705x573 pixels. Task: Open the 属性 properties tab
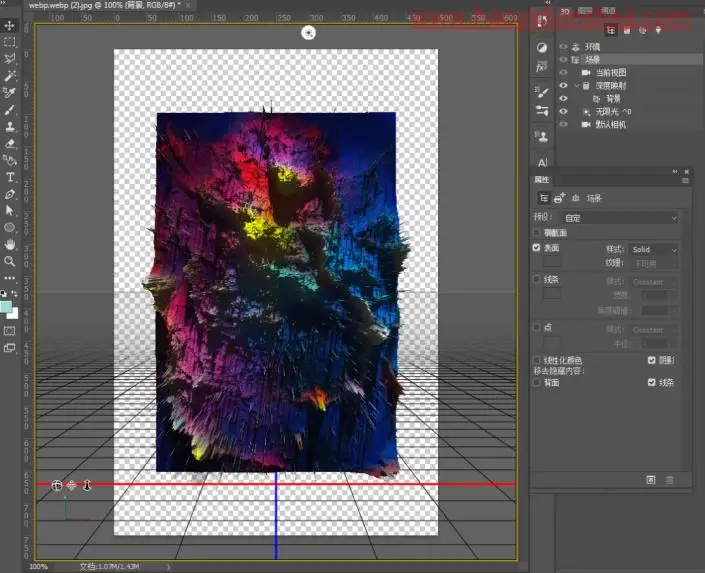point(541,179)
